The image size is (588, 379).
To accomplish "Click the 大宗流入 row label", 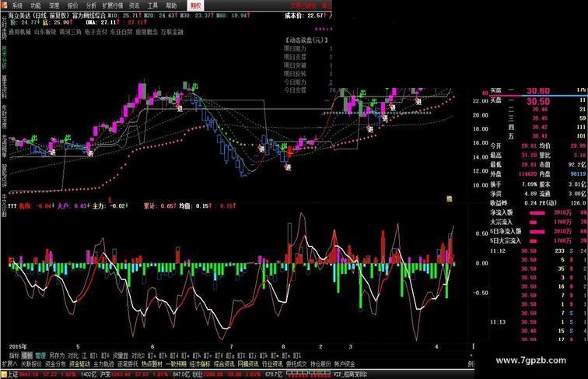I will click(501, 222).
